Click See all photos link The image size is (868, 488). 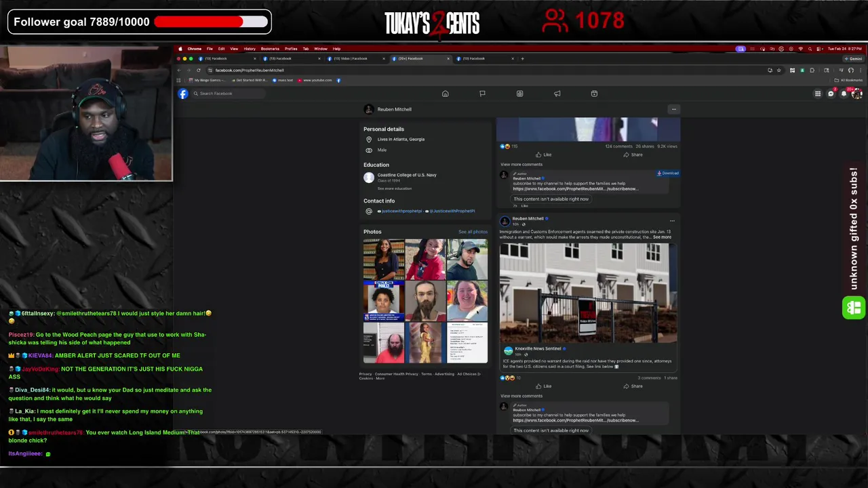pos(473,232)
